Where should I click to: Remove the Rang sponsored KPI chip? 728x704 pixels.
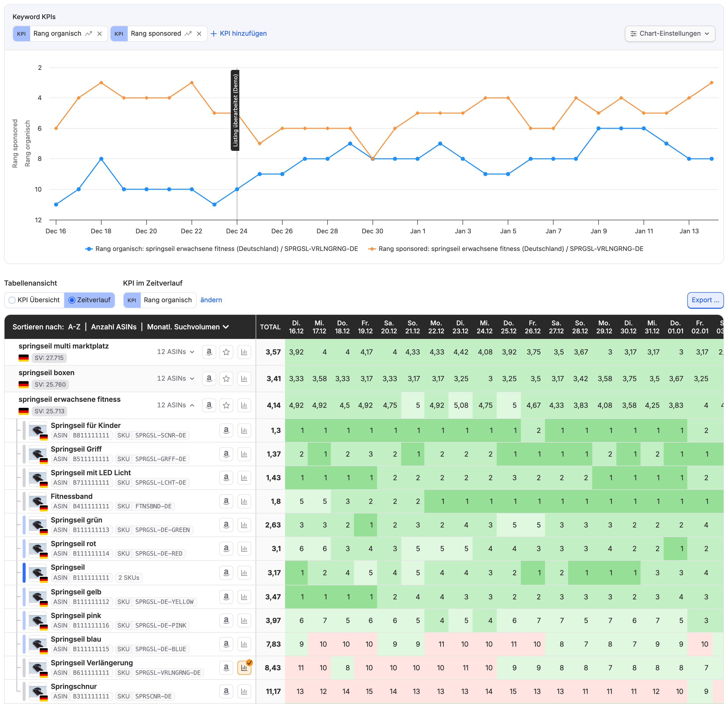pyautogui.click(x=199, y=33)
